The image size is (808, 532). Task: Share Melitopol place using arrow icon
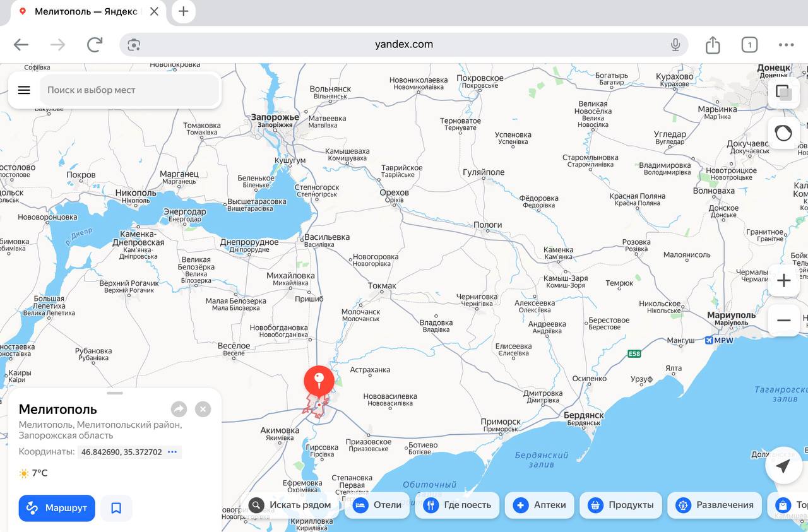click(x=179, y=410)
